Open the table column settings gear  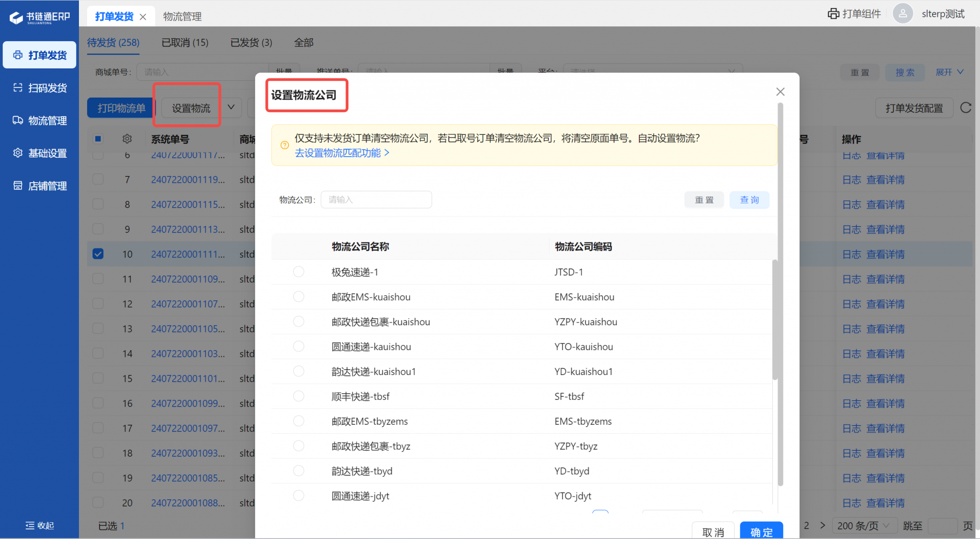click(127, 139)
